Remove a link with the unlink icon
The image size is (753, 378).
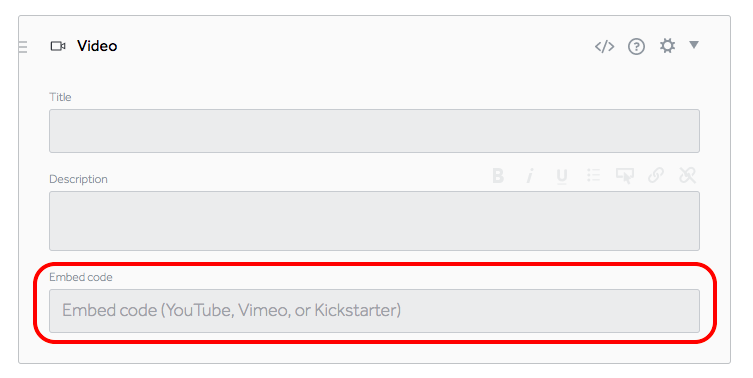687,175
